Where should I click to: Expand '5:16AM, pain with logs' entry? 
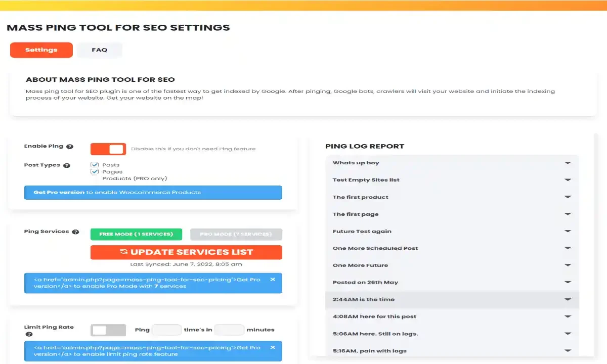click(x=452, y=351)
